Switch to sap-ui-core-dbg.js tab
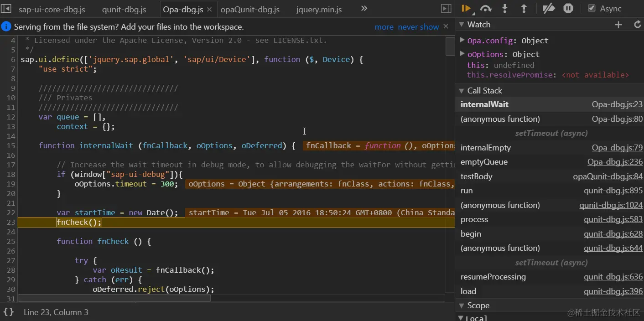The image size is (644, 321). coord(52,9)
